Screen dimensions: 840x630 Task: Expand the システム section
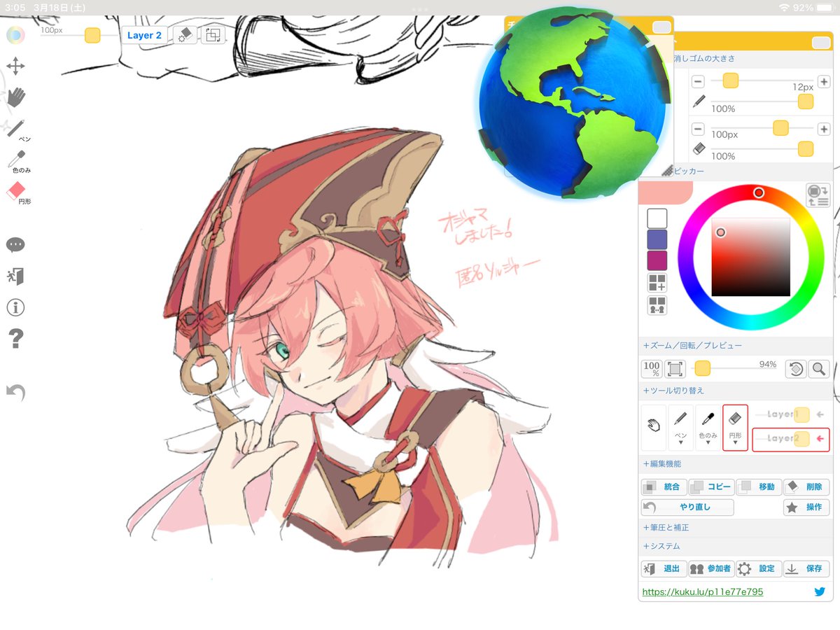[661, 546]
